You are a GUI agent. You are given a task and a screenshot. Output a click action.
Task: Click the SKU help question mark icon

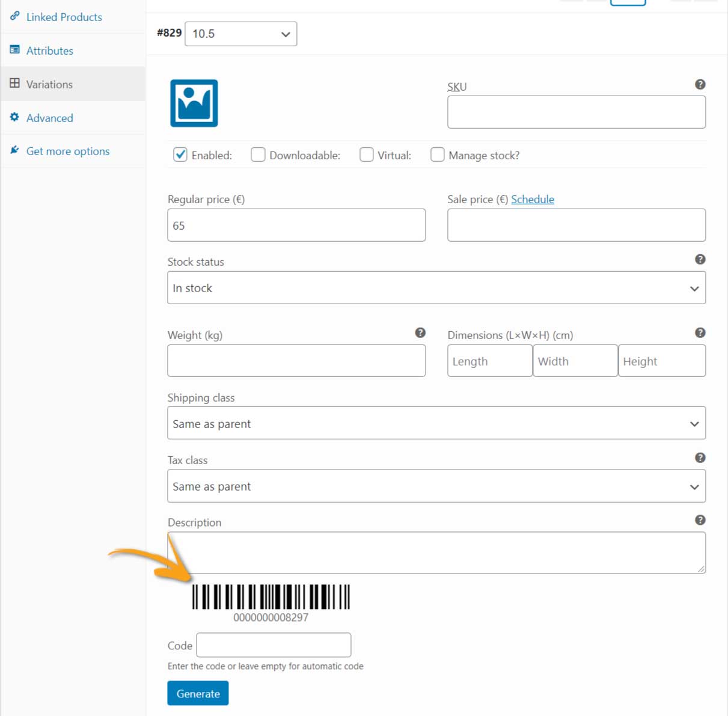pyautogui.click(x=700, y=84)
